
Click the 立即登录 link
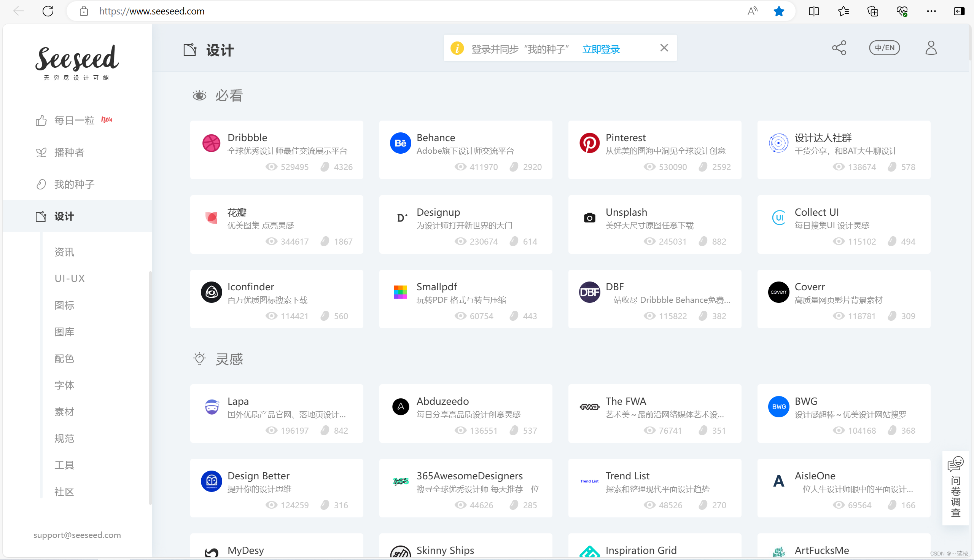click(601, 49)
